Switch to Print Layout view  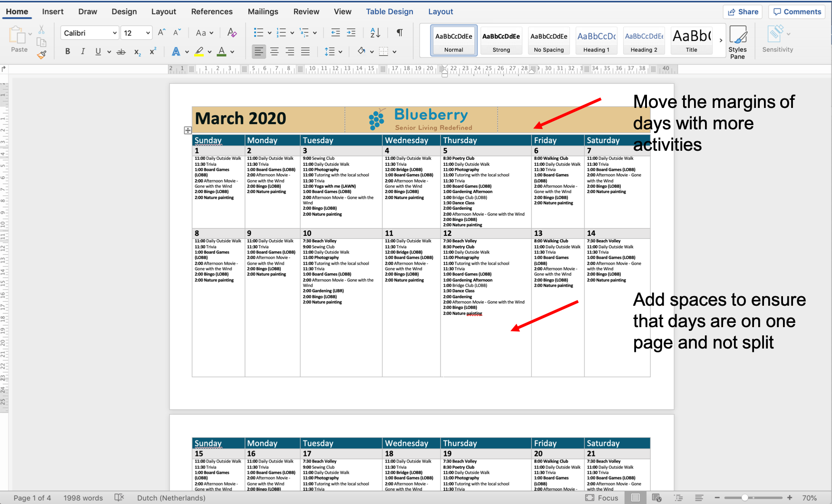(635, 498)
